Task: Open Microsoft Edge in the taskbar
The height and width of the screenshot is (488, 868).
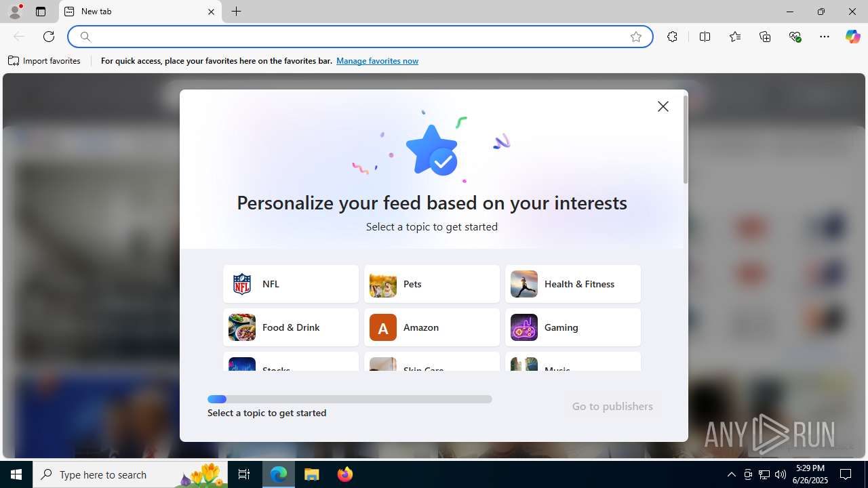Action: coord(279,474)
